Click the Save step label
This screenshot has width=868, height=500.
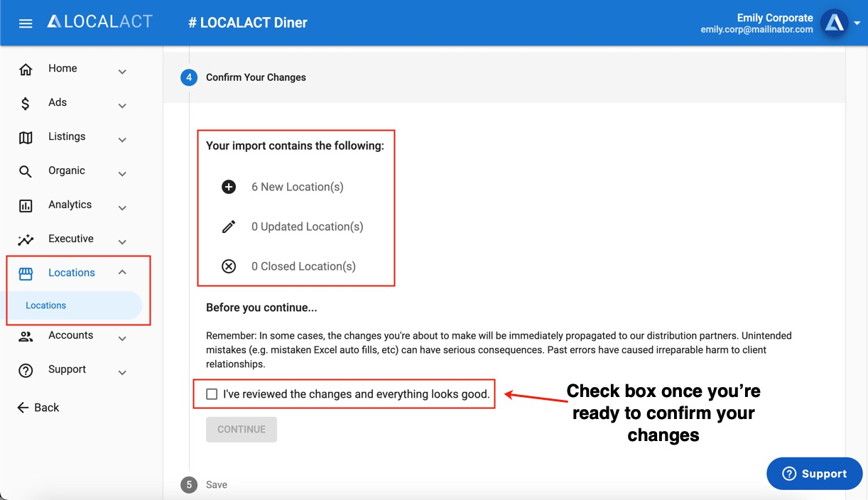pyautogui.click(x=217, y=484)
